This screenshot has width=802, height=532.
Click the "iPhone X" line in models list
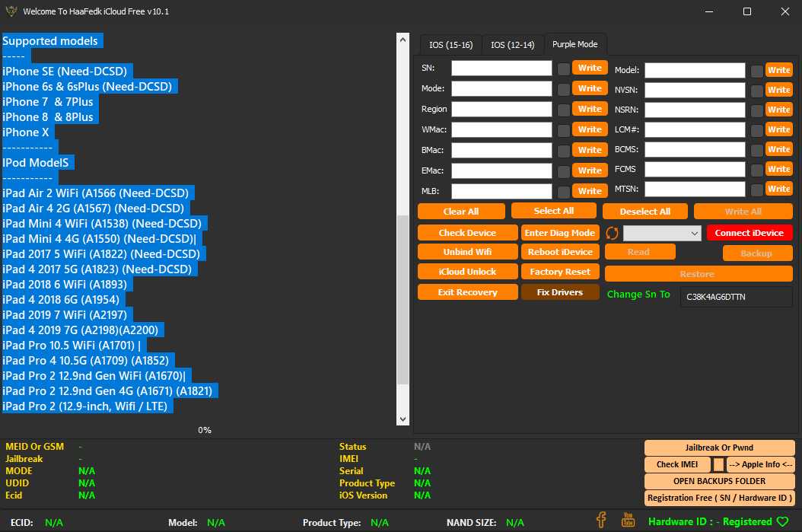[26, 132]
